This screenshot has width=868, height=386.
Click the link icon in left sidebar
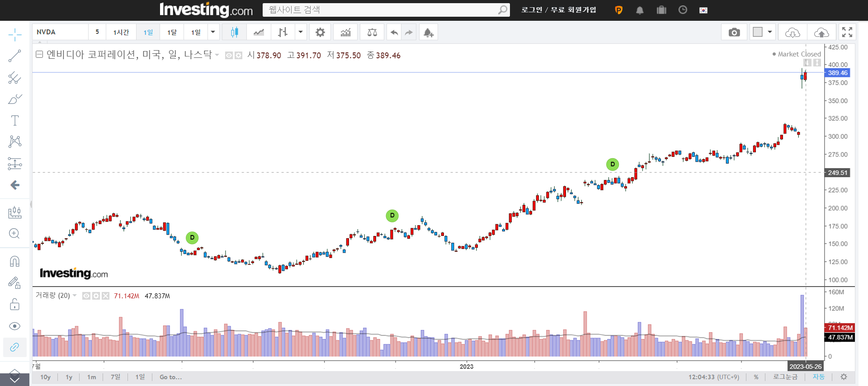click(x=14, y=347)
